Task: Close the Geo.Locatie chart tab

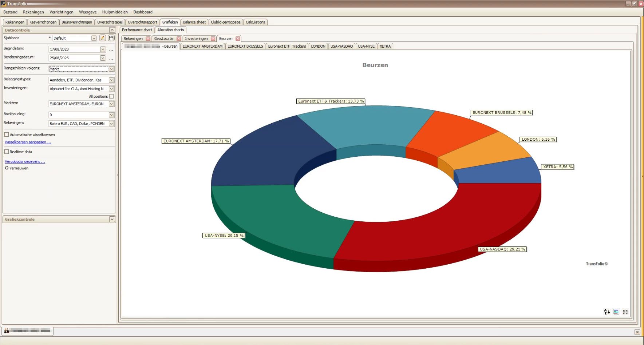Action: coord(179,39)
